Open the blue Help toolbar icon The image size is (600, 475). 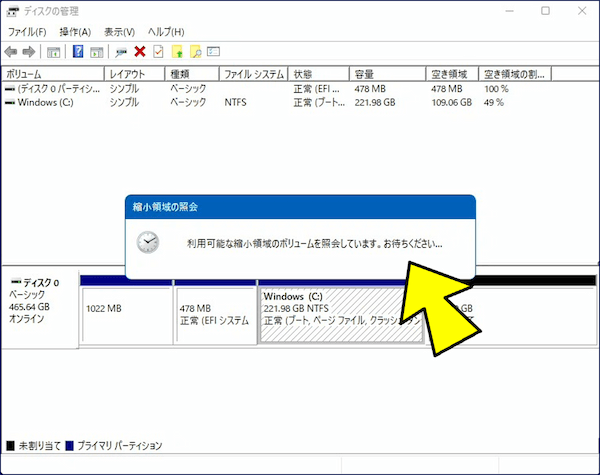78,51
